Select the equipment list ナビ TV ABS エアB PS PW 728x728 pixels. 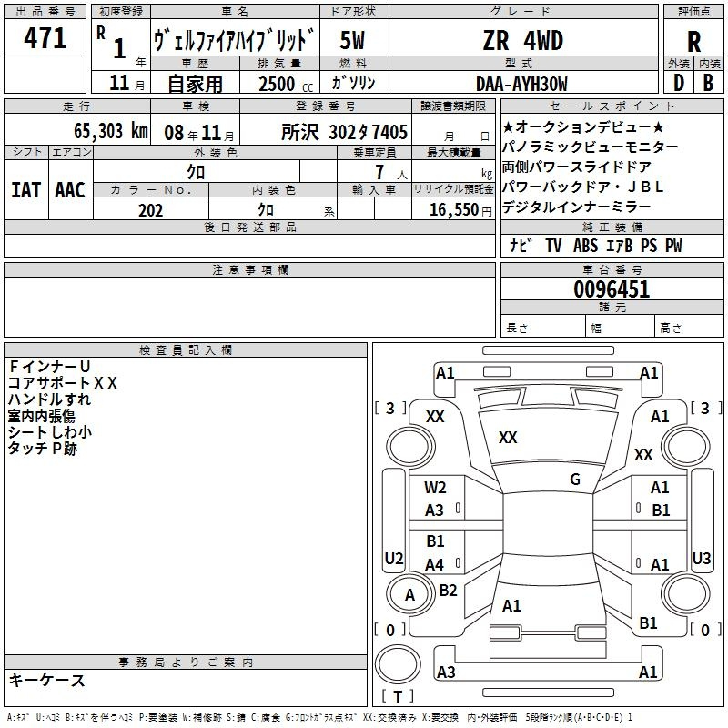[596, 245]
